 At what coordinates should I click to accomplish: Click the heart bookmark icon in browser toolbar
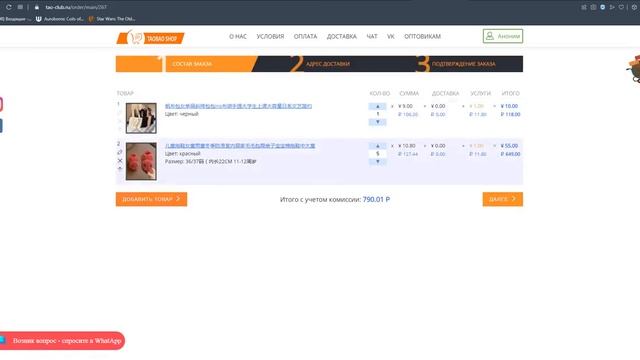621,7
